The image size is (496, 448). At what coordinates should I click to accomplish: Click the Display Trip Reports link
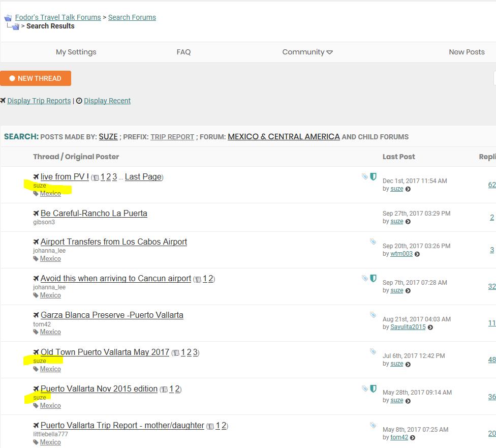tap(39, 101)
